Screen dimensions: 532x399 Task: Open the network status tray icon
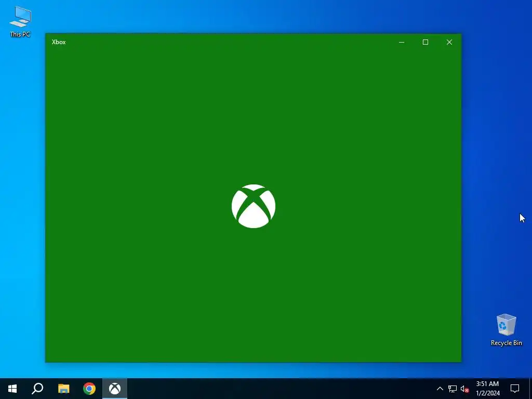point(453,389)
